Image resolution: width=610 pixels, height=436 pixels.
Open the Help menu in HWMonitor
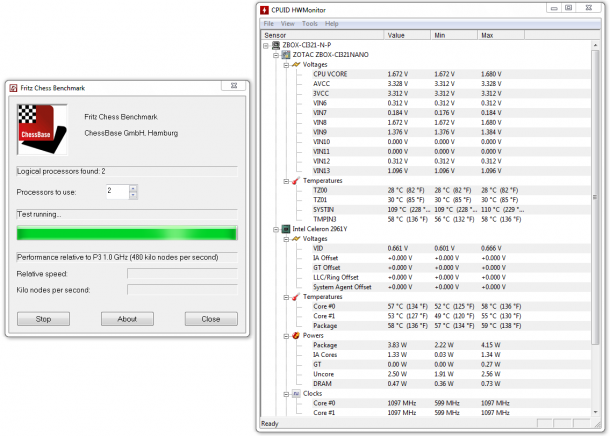(331, 24)
